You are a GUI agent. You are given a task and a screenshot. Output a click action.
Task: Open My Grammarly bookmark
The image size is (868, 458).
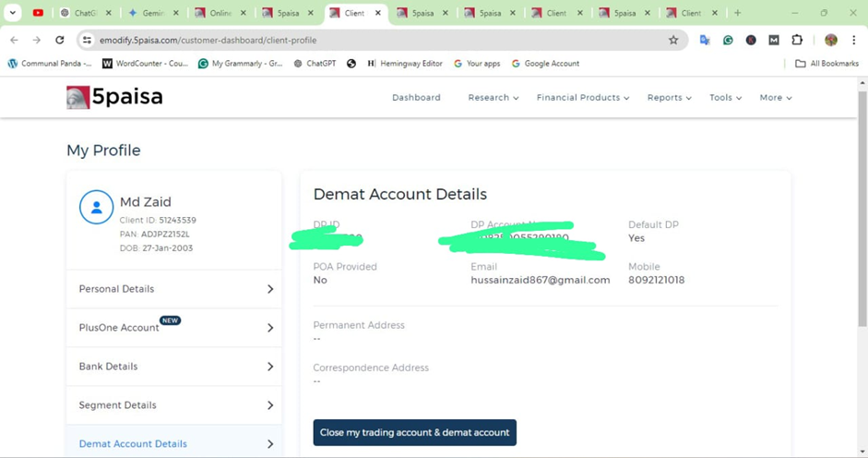[241, 64]
